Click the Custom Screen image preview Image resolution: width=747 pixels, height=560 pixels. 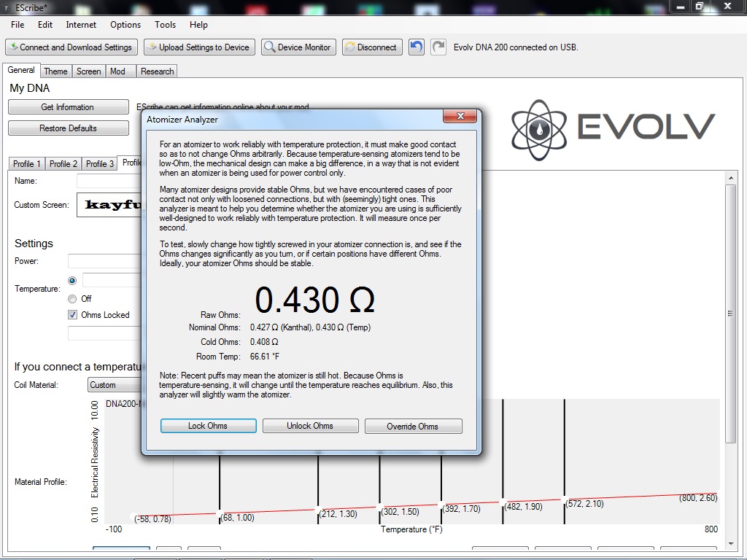[109, 205]
